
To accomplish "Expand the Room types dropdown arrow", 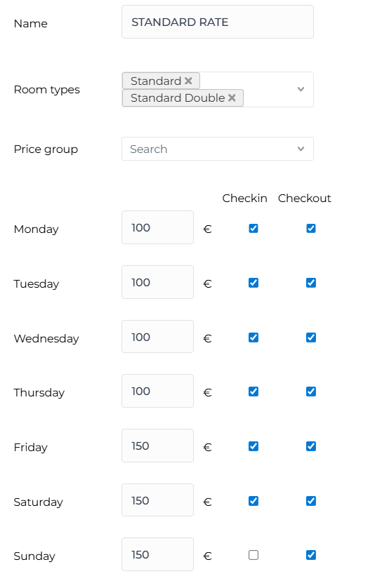I will click(301, 89).
